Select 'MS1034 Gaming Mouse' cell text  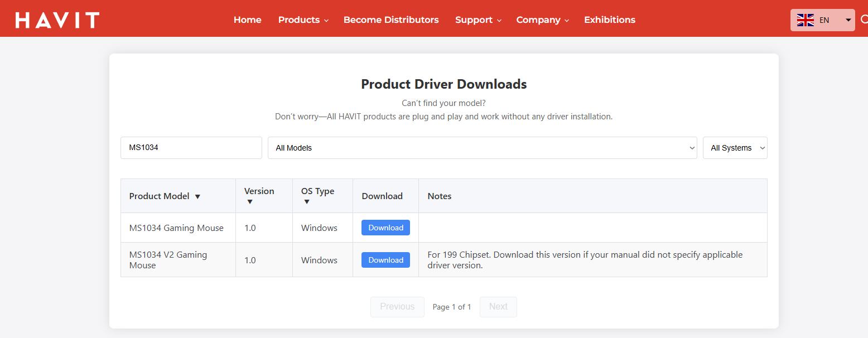tap(176, 228)
